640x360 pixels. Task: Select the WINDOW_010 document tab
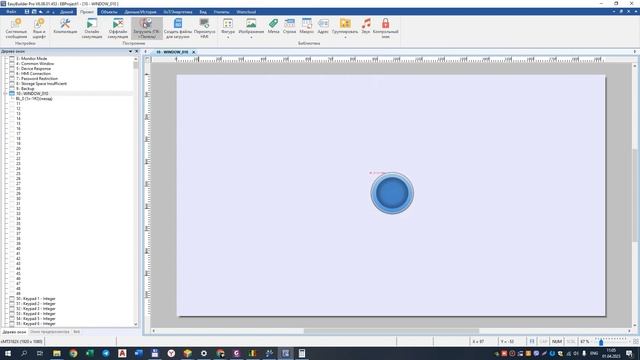pyautogui.click(x=173, y=52)
